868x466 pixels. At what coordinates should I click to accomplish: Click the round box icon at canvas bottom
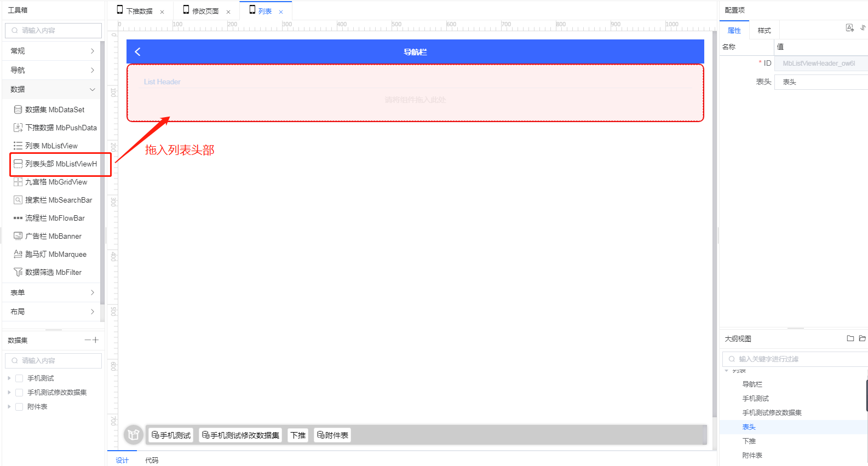[133, 435]
